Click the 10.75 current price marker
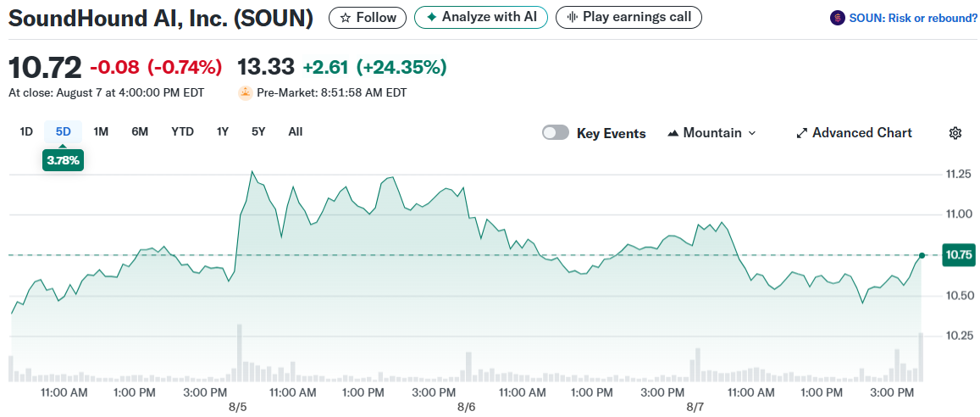 point(959,254)
